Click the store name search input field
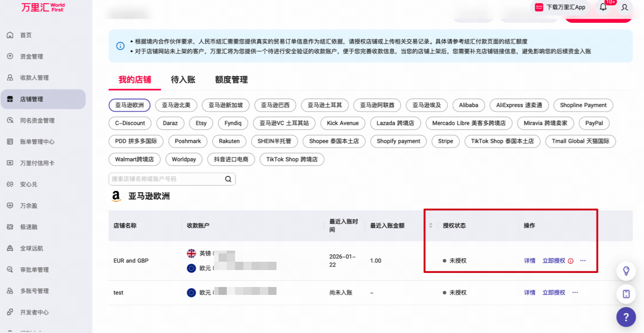The image size is (644, 333). coord(166,179)
